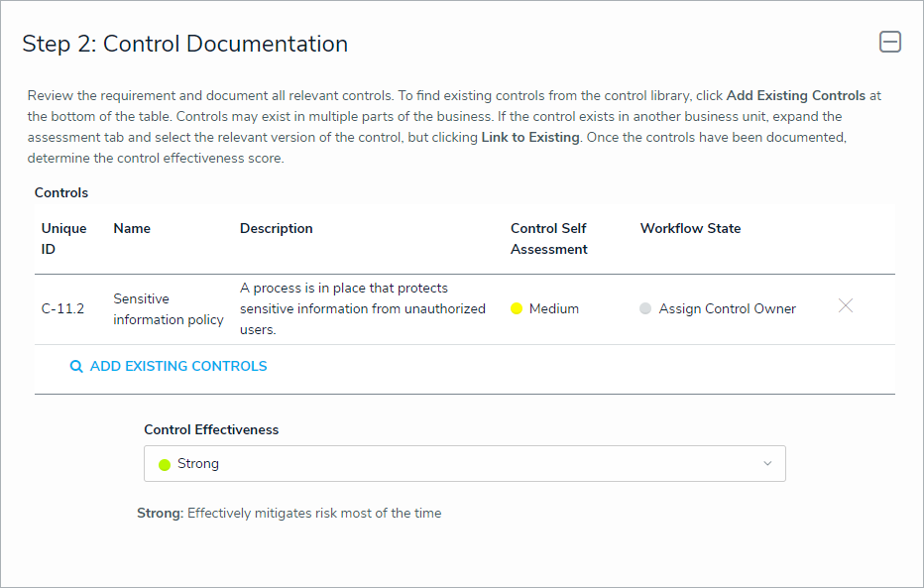Click the gray workflow state dot
The width and height of the screenshot is (924, 588).
(645, 309)
